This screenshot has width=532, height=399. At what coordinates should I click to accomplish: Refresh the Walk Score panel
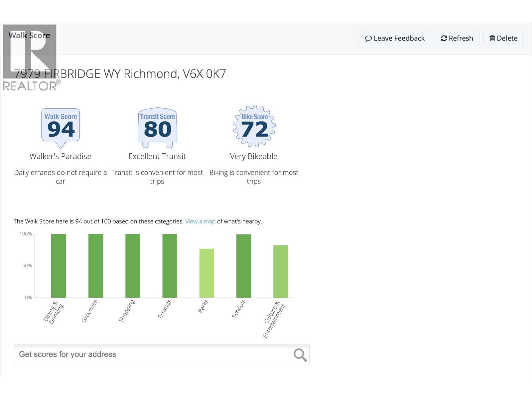tap(457, 38)
